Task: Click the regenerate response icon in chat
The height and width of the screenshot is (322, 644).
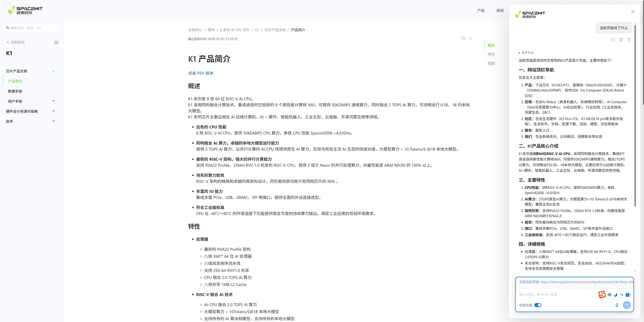Action: click(x=613, y=40)
